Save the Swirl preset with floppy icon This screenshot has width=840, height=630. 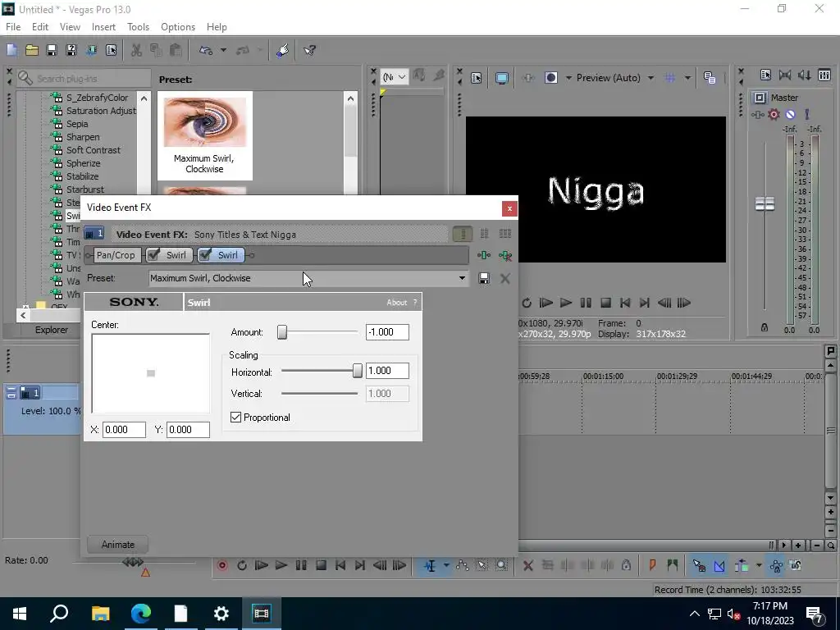click(484, 278)
